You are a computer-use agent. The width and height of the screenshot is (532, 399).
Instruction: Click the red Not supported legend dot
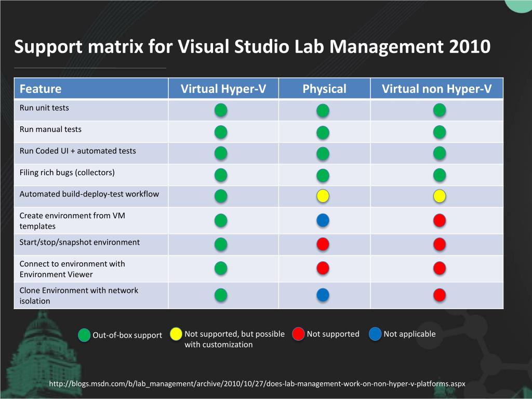point(299,334)
